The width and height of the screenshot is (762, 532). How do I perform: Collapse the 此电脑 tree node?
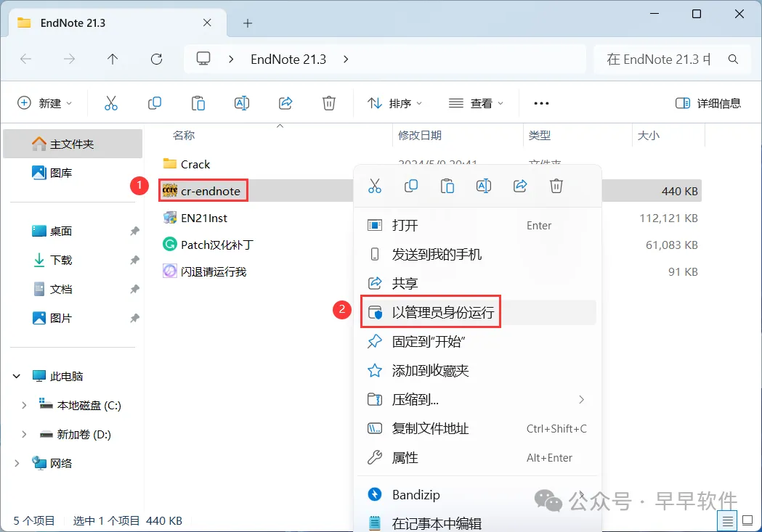click(17, 376)
